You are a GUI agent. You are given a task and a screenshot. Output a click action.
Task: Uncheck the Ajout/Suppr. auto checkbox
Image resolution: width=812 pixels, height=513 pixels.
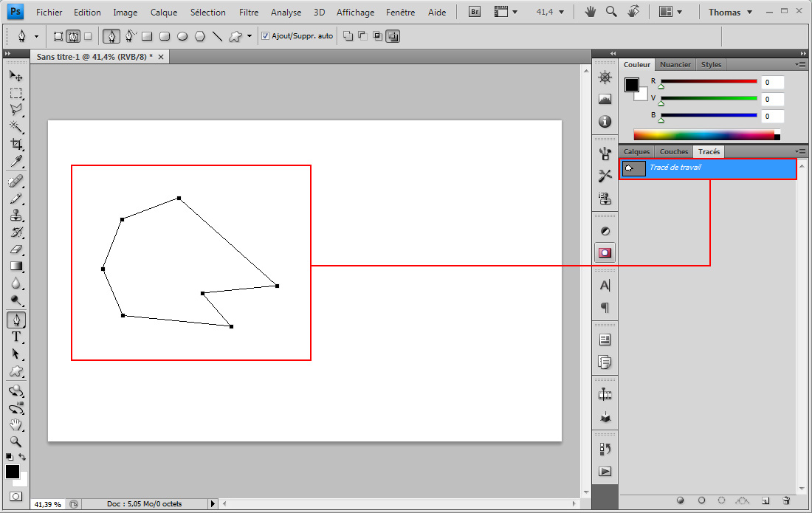pyautogui.click(x=266, y=35)
